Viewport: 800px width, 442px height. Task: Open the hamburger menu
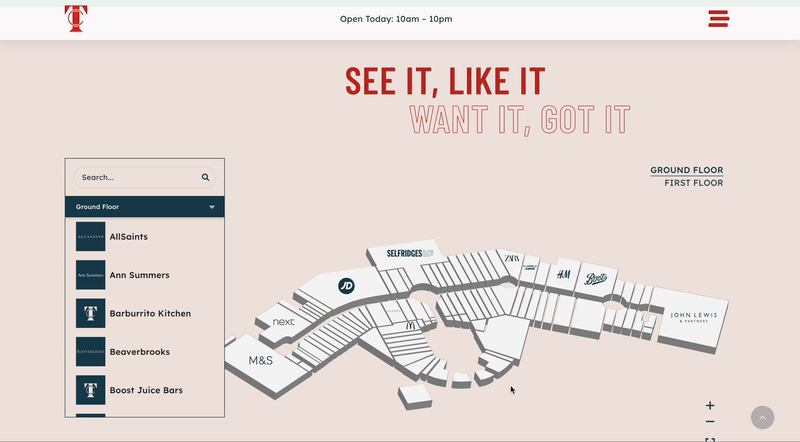pyautogui.click(x=718, y=19)
